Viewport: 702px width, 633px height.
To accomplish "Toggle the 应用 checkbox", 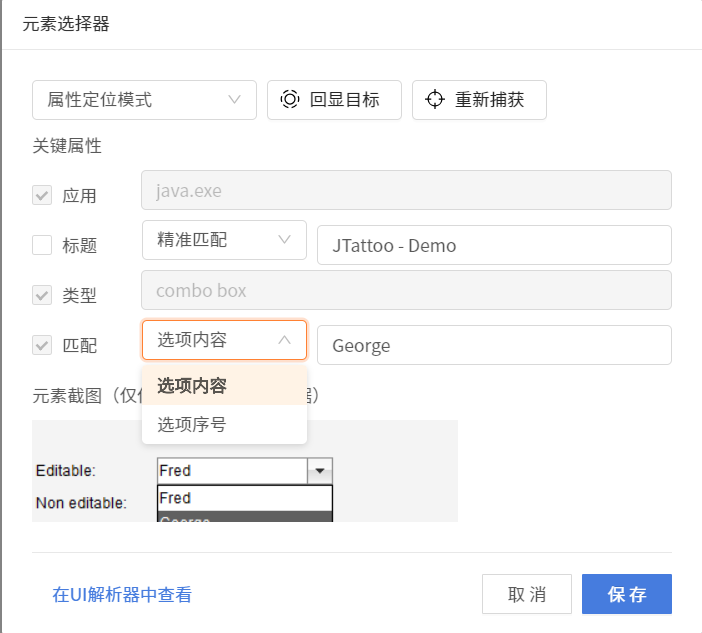I will pos(42,195).
